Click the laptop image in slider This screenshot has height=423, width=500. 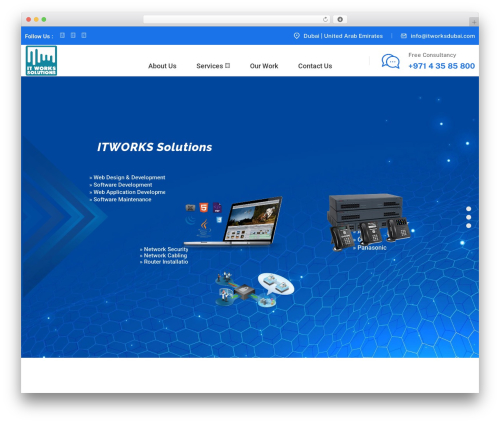(233, 221)
